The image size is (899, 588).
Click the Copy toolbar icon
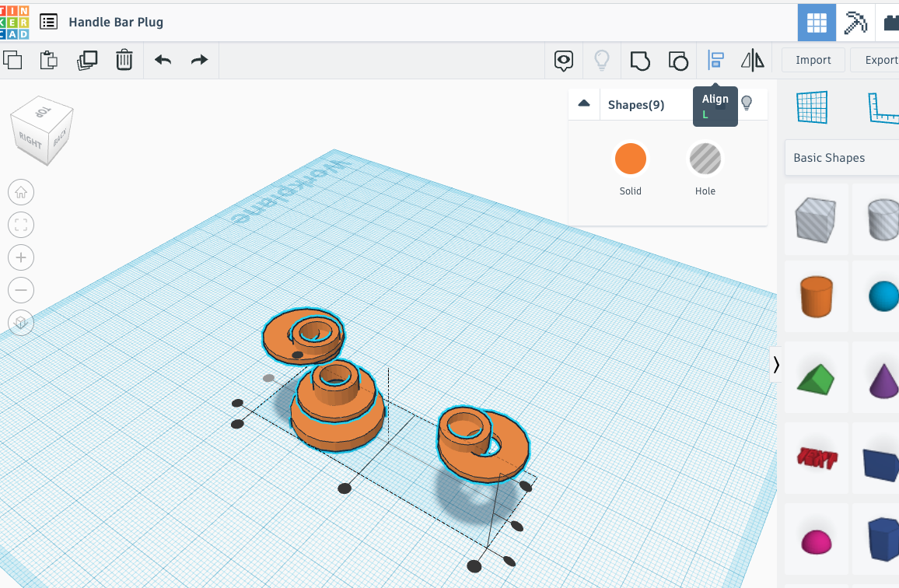click(x=12, y=60)
